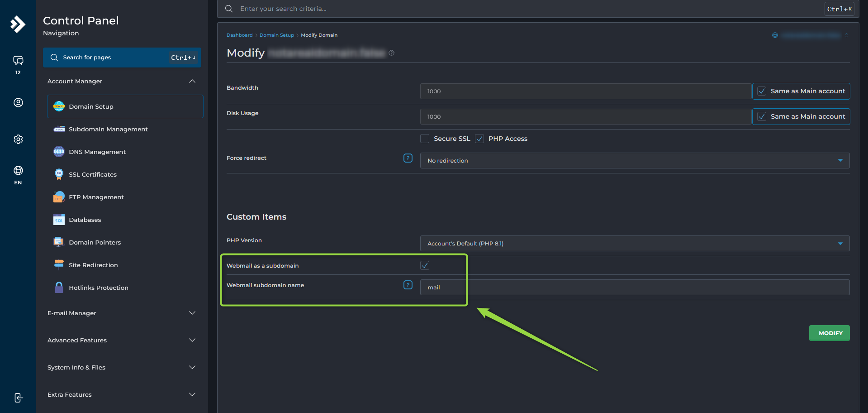Open FTP Management

[x=125, y=197]
